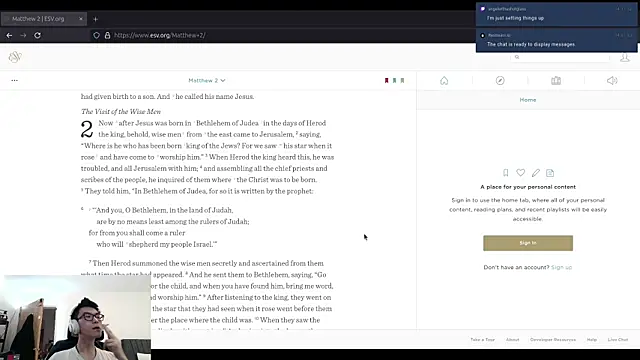
Task: Open the Help footer link
Action: 592,340
